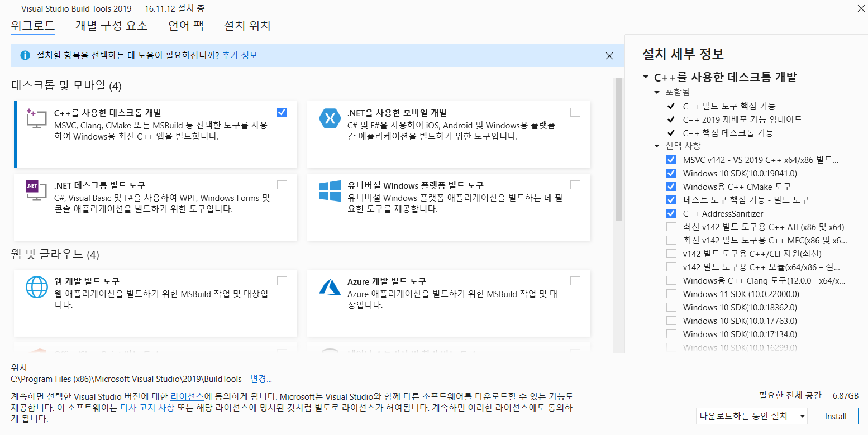Open the 타사 고지 사항 link
The width and height of the screenshot is (868, 435).
[147, 408]
